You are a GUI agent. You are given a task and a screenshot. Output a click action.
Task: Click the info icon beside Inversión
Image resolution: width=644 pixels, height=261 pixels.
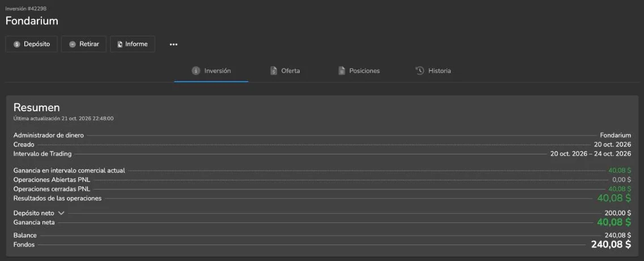(x=196, y=71)
